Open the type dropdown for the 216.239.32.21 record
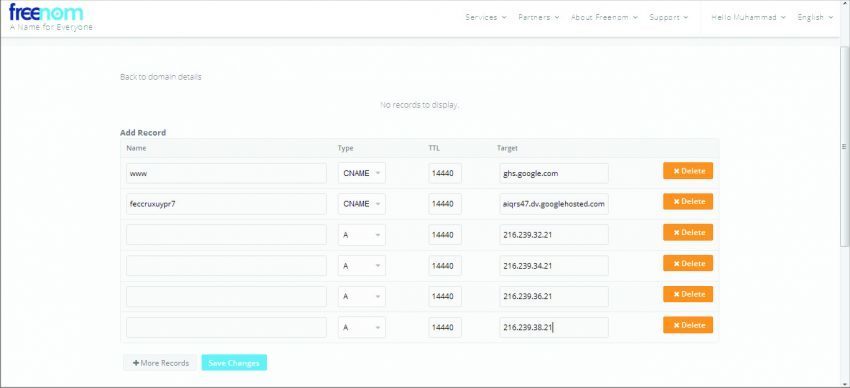The height and width of the screenshot is (388, 850). [x=362, y=235]
